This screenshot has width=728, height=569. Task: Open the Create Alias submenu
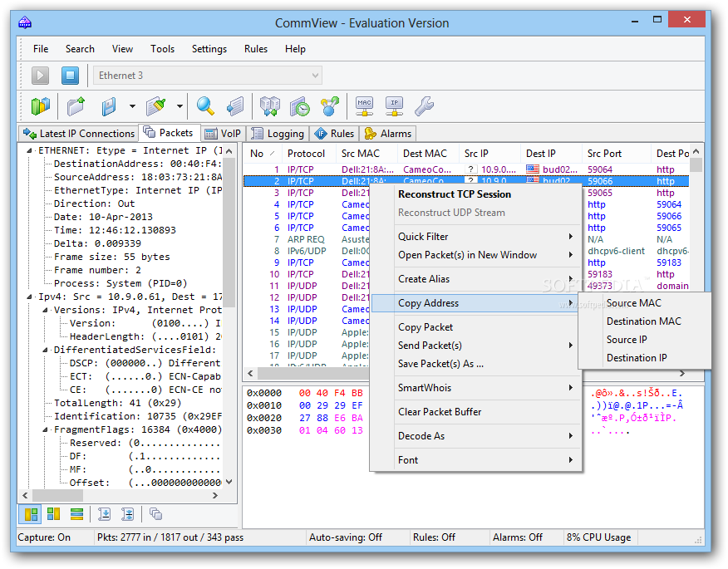(x=476, y=279)
